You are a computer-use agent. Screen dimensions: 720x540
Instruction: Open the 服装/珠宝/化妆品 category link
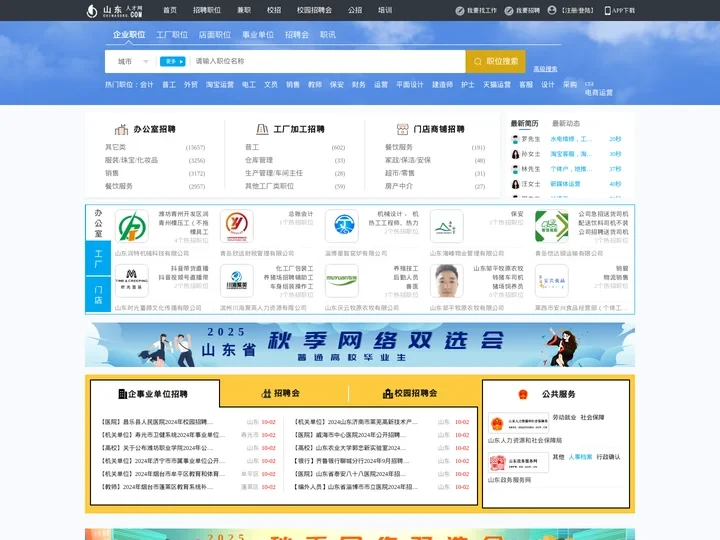click(131, 160)
